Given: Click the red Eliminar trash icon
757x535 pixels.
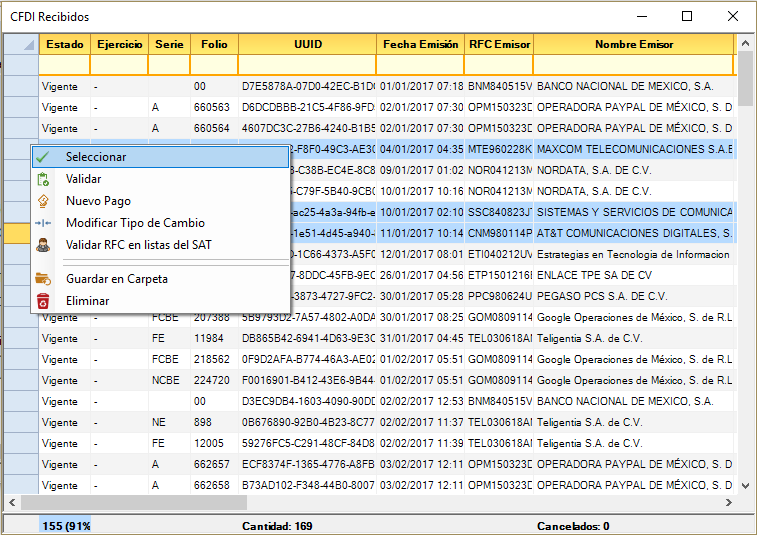Looking at the screenshot, I should click(43, 301).
